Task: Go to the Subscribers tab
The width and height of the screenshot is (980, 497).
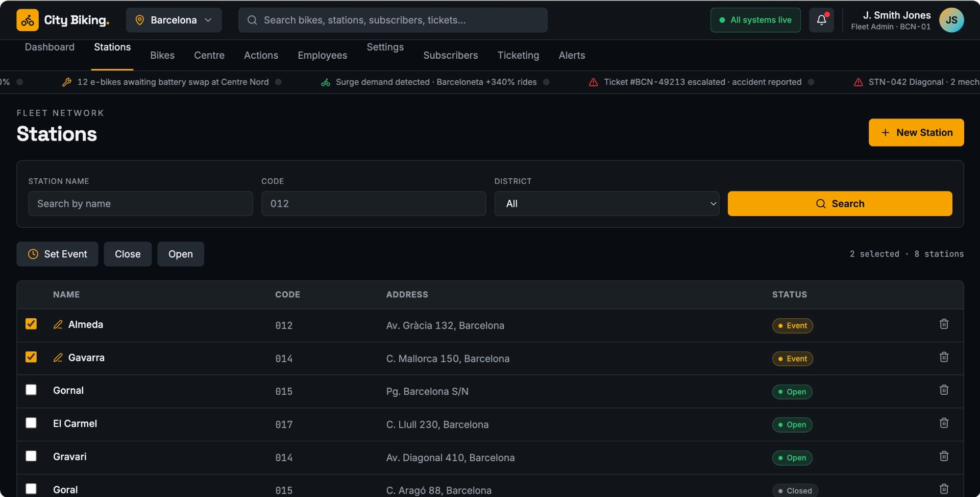Action: coord(451,55)
